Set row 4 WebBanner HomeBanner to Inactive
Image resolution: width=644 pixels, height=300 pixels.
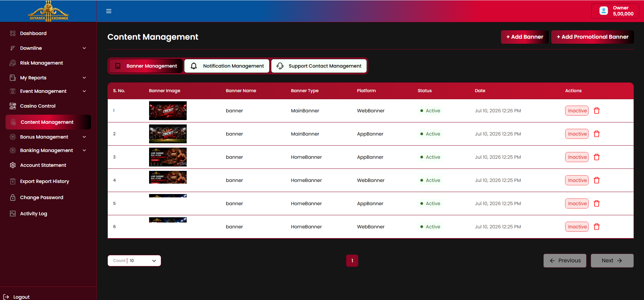pos(577,180)
